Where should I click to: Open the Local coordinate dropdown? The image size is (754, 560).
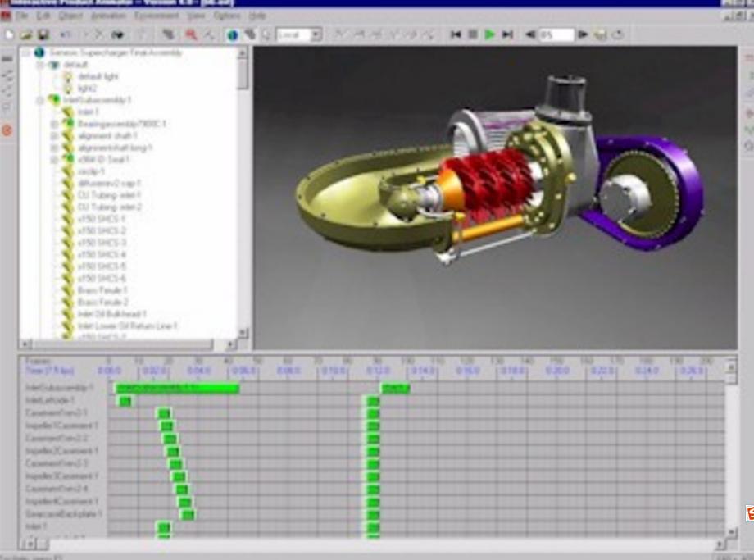coord(316,34)
